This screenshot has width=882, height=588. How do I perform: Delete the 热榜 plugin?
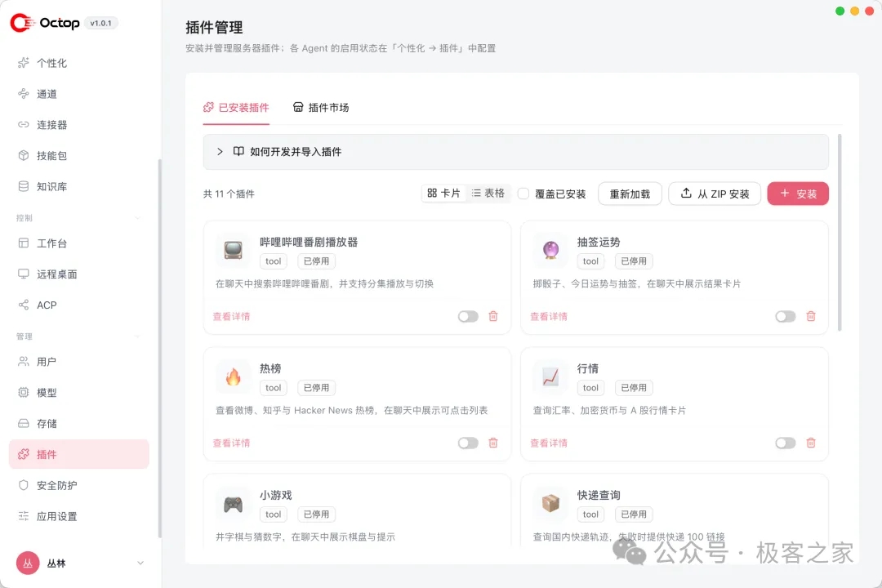coord(493,443)
